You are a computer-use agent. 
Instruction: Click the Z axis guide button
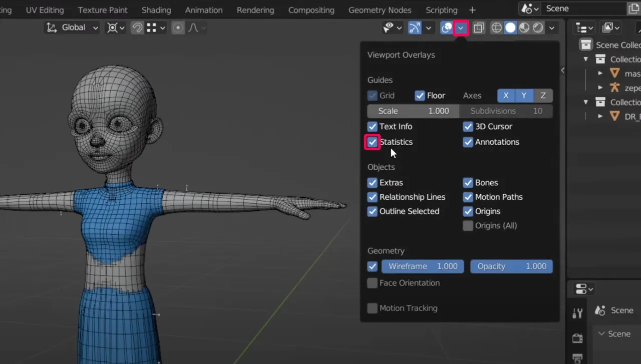click(543, 95)
